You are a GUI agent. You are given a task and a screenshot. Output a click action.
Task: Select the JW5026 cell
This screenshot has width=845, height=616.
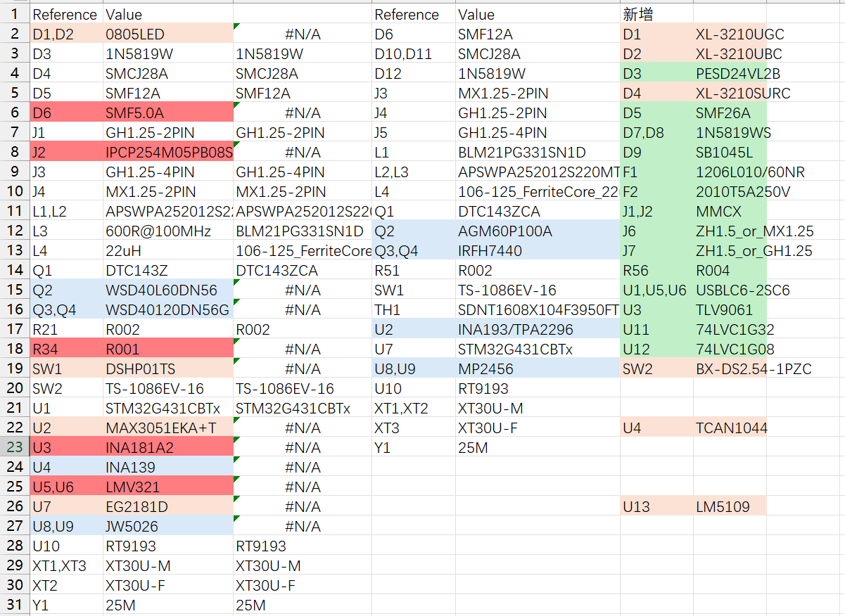(167, 526)
